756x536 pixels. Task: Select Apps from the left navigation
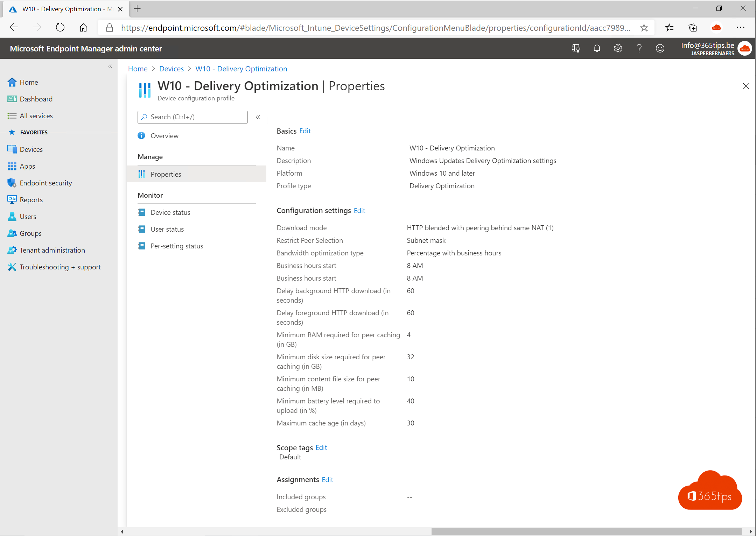pos(27,166)
